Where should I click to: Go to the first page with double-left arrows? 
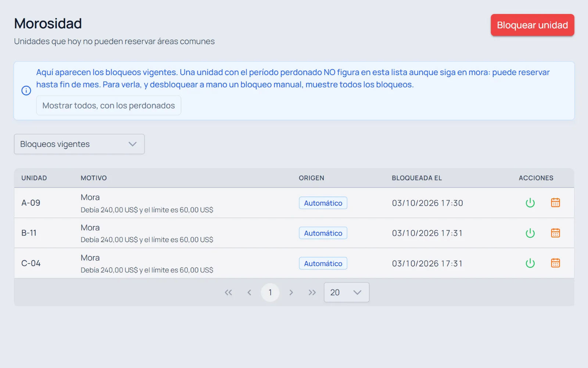[228, 293]
